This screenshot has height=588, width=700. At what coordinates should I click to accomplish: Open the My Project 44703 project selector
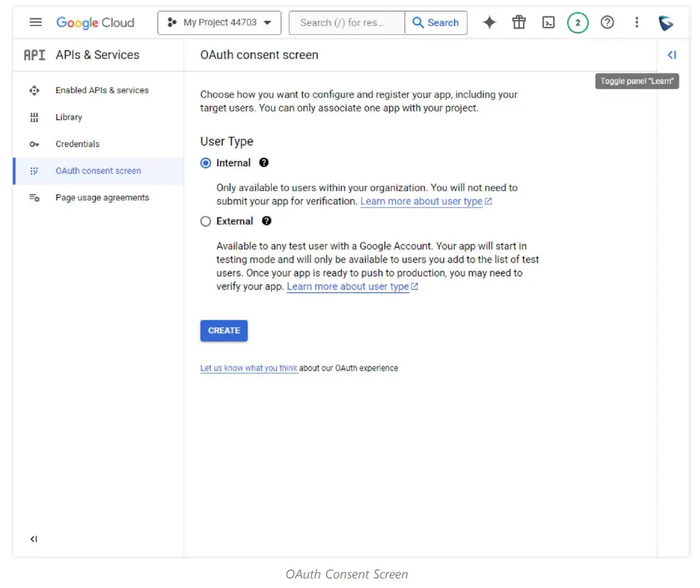point(219,23)
